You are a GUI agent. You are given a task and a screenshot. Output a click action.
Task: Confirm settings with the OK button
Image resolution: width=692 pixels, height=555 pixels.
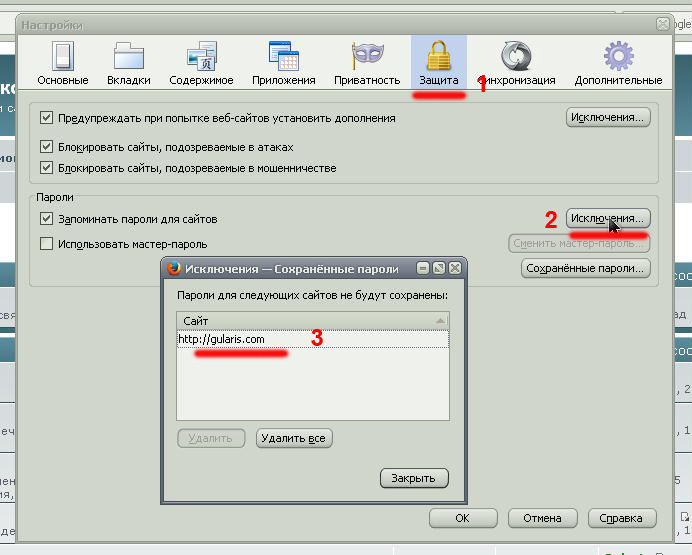(462, 518)
